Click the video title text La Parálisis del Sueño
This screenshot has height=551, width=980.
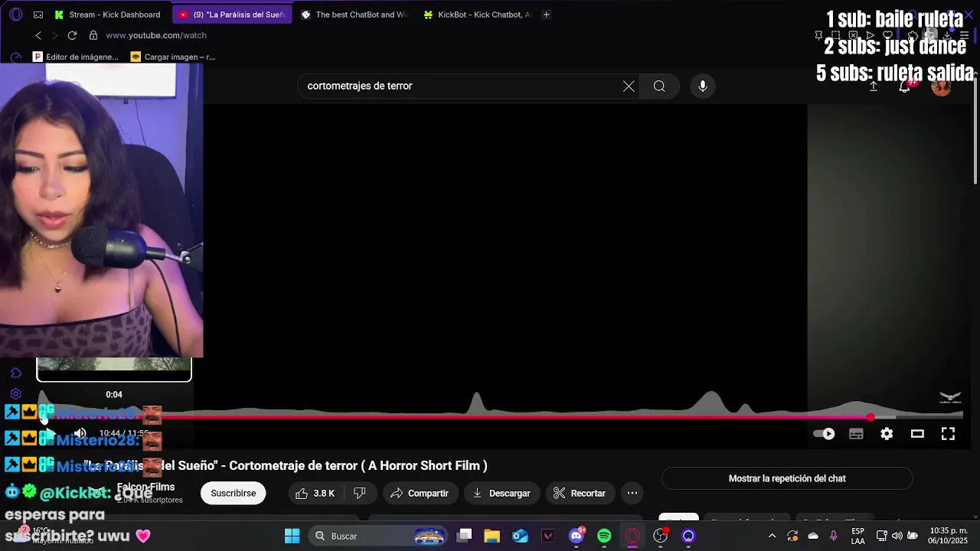pos(284,465)
